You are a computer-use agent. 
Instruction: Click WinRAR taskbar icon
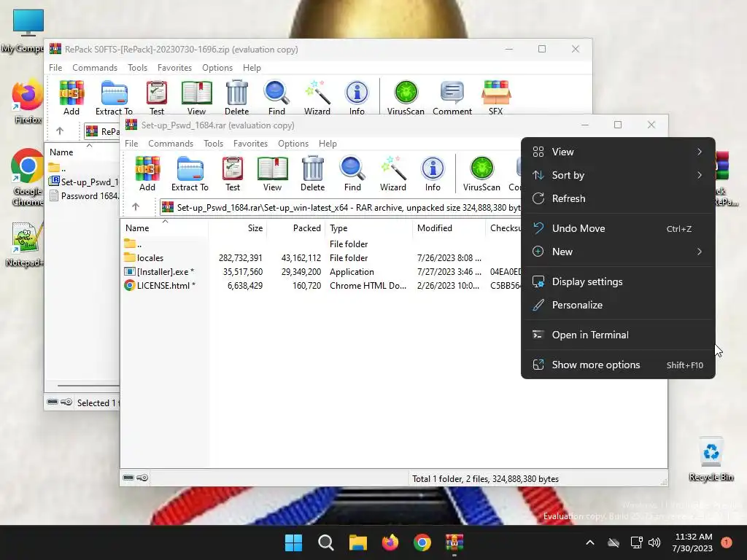454,542
